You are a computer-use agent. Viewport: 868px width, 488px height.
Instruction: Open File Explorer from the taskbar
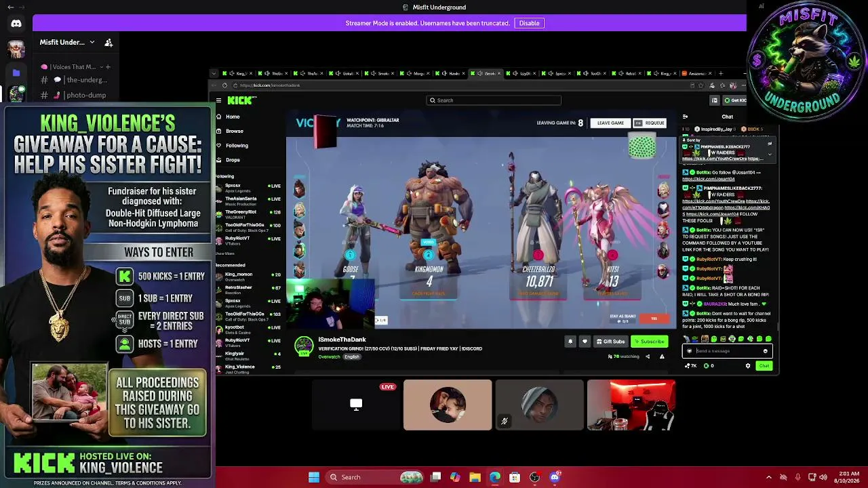(475, 477)
